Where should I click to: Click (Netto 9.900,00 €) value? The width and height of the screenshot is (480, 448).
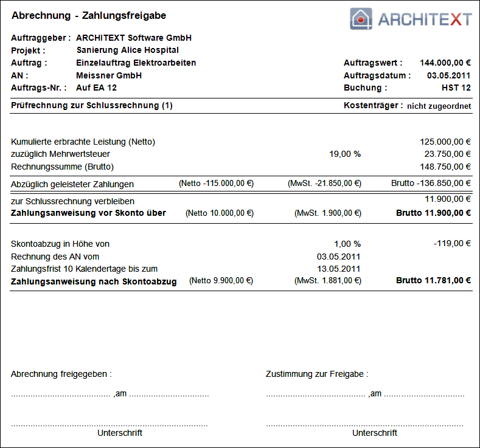(221, 281)
